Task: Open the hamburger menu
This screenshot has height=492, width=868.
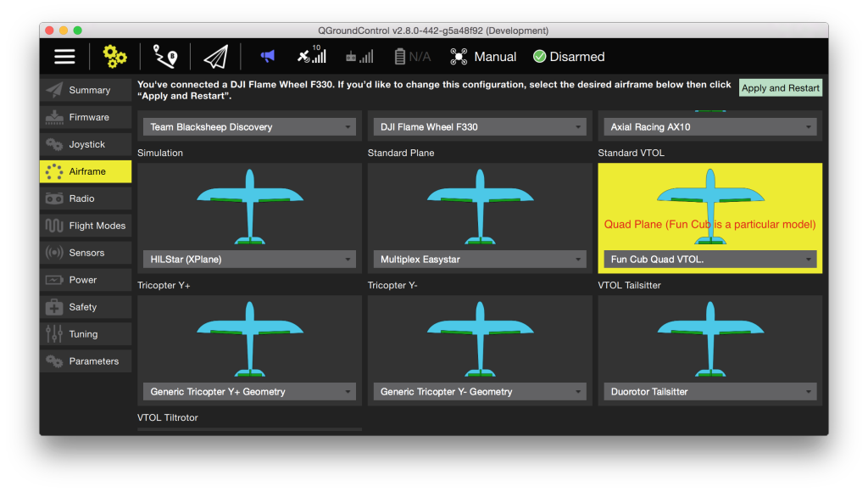Action: pos(64,56)
